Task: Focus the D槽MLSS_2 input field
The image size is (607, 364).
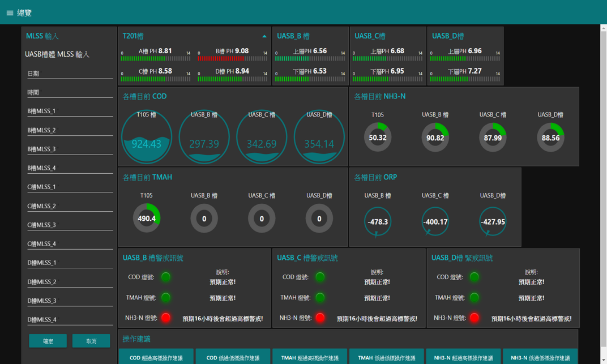Action: point(70,281)
